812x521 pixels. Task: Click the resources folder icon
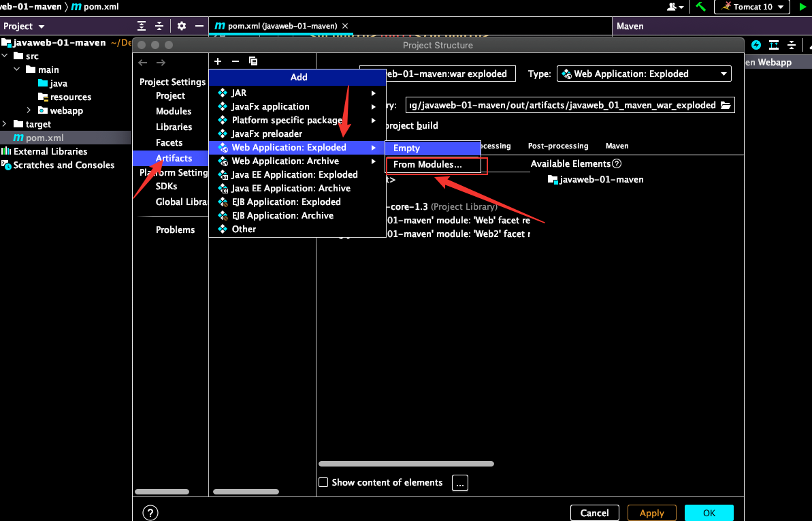click(x=43, y=97)
